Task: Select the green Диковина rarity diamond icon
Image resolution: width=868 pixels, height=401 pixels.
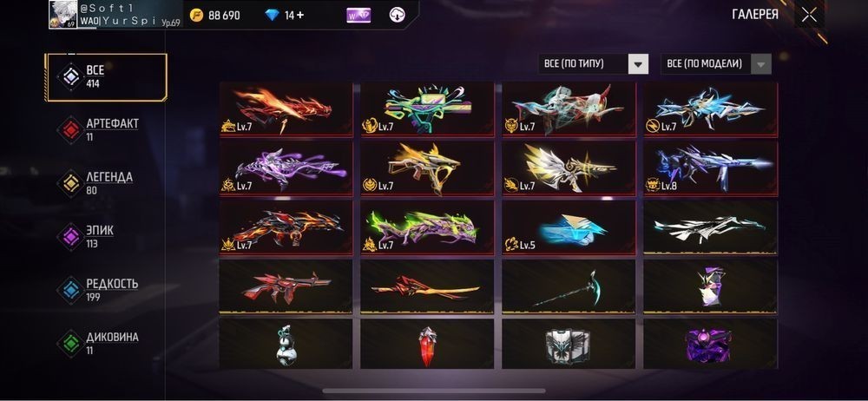Action: (x=71, y=344)
